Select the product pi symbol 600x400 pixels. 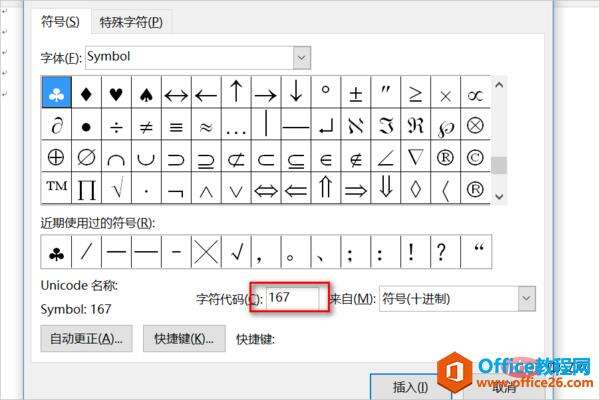coord(86,188)
